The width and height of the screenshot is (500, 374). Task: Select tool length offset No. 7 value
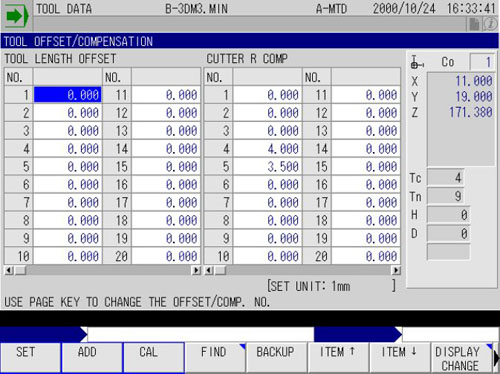[68, 203]
